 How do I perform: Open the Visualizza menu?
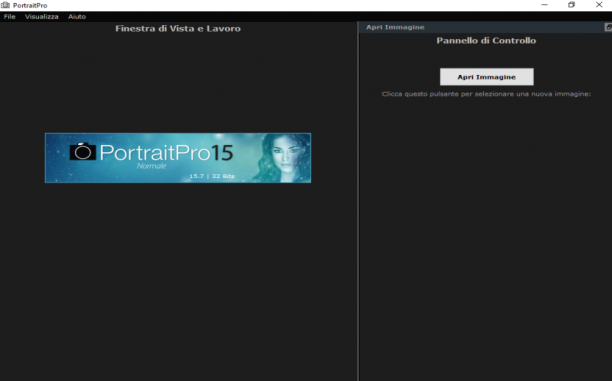tap(41, 16)
